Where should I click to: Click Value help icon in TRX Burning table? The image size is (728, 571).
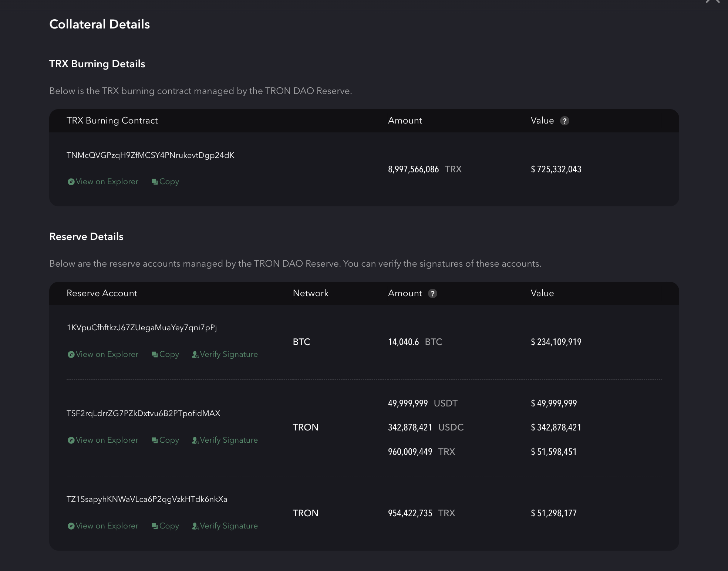tap(564, 121)
